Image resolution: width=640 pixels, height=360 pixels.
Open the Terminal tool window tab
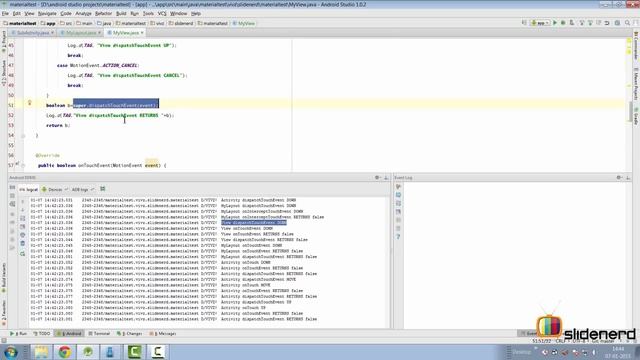coord(99,333)
